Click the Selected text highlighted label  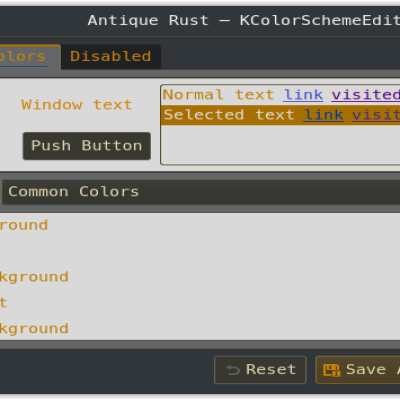[229, 115]
